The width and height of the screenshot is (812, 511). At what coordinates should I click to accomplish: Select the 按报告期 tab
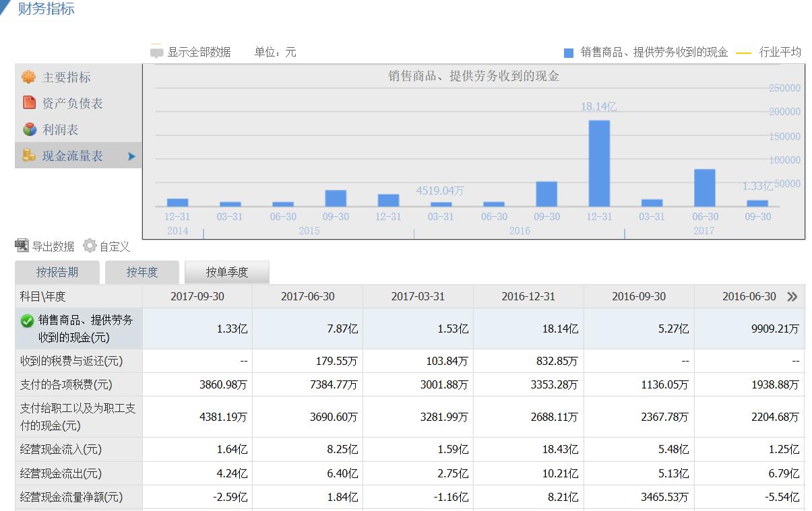[x=57, y=273]
